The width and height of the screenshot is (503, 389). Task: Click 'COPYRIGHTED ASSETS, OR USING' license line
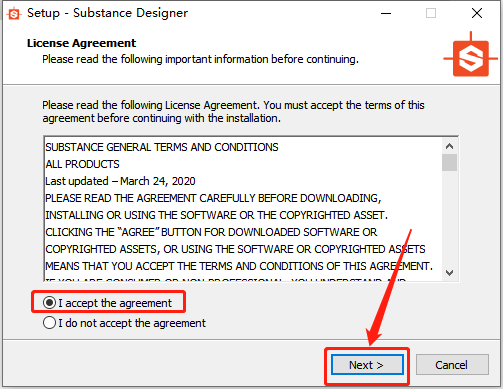[x=235, y=249]
